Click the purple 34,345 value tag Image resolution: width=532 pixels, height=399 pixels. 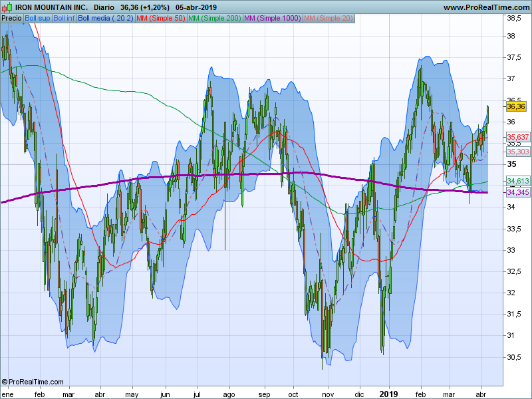(x=518, y=192)
